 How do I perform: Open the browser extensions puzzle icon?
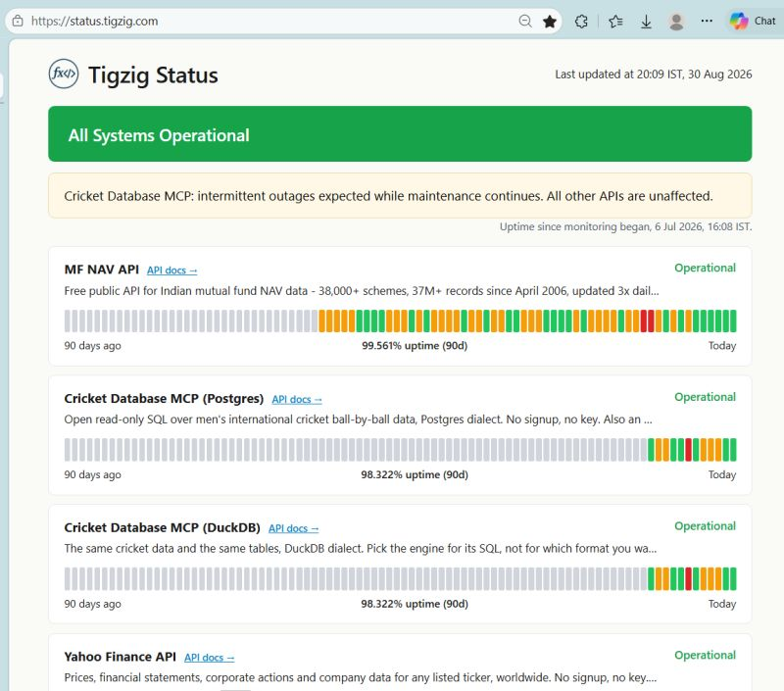pos(581,21)
